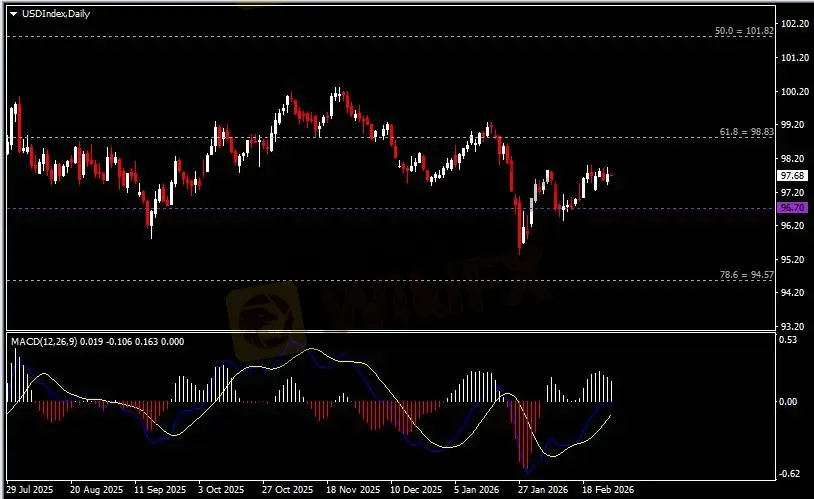This screenshot has height=499, width=814.
Task: Click the 101.20 price scale value
Action: pos(795,58)
